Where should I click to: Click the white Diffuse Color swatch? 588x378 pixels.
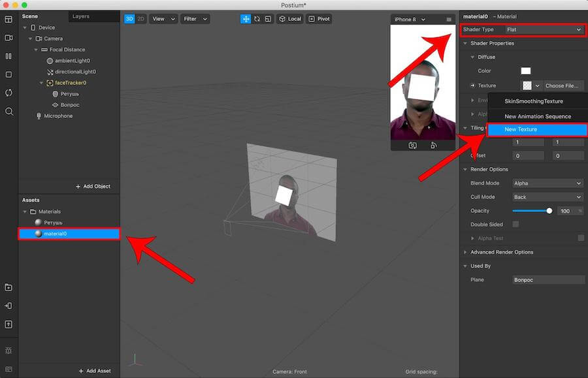pos(525,71)
